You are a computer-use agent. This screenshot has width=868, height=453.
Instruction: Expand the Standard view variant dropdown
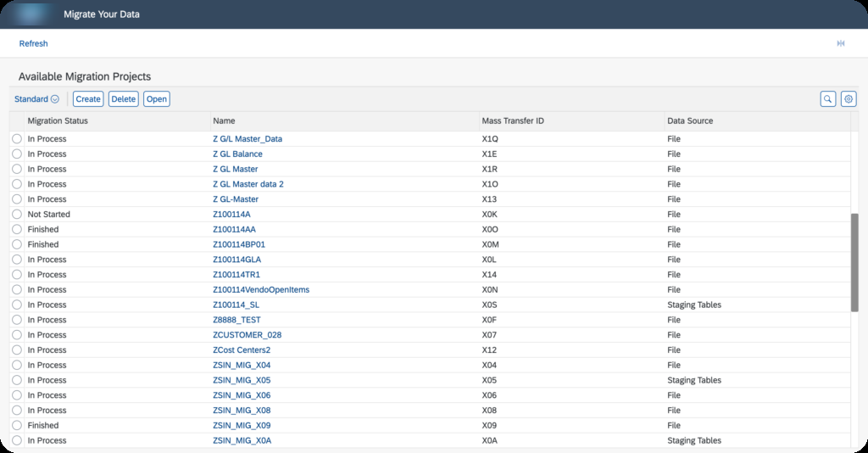[x=36, y=99]
